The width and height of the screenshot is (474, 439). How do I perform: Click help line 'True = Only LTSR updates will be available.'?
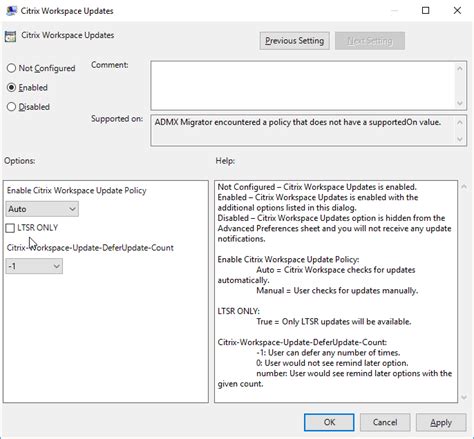[334, 322]
